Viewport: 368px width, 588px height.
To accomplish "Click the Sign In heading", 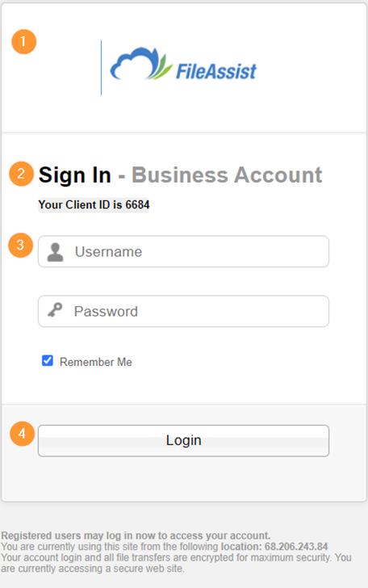I will pyautogui.click(x=75, y=174).
